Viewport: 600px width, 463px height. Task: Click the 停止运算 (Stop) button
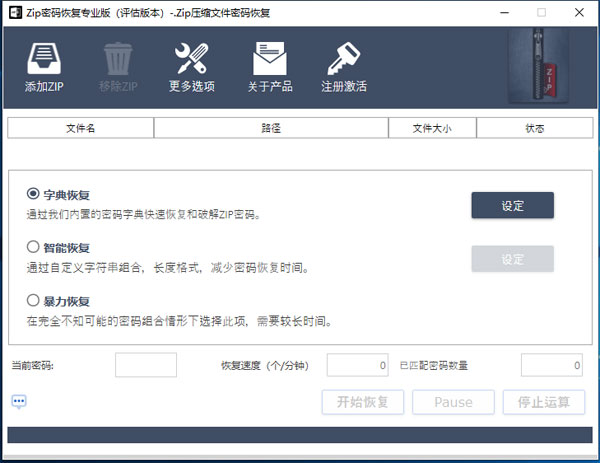544,402
